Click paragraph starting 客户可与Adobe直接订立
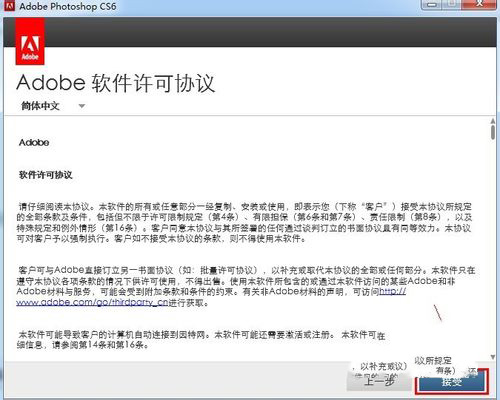The image size is (500, 400). point(246,286)
